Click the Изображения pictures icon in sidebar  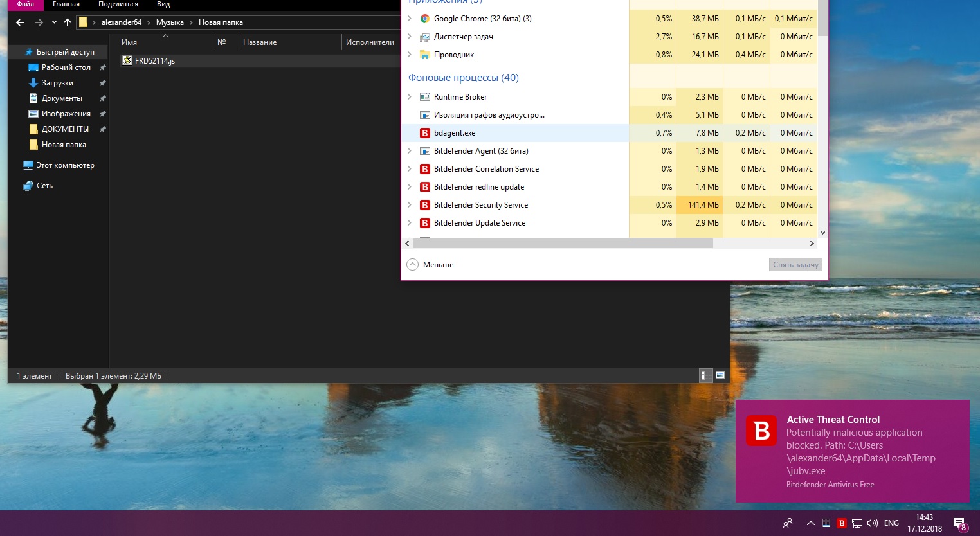pyautogui.click(x=33, y=114)
